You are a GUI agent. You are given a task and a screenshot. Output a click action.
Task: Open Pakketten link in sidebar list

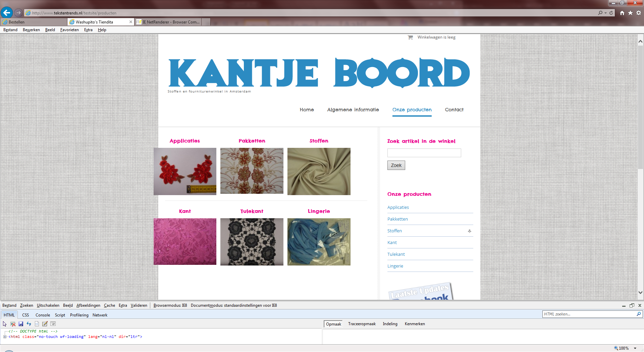(397, 219)
